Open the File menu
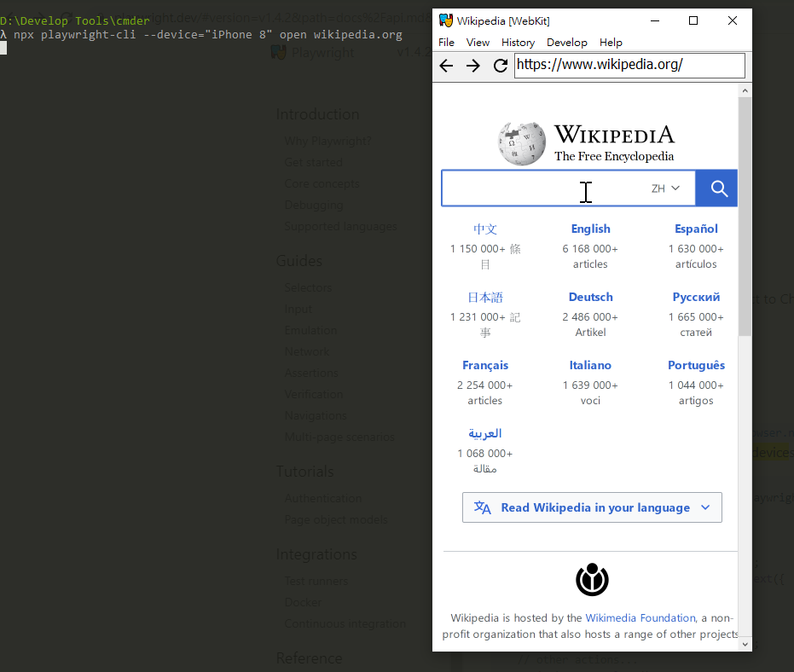The height and width of the screenshot is (672, 794). pos(446,43)
